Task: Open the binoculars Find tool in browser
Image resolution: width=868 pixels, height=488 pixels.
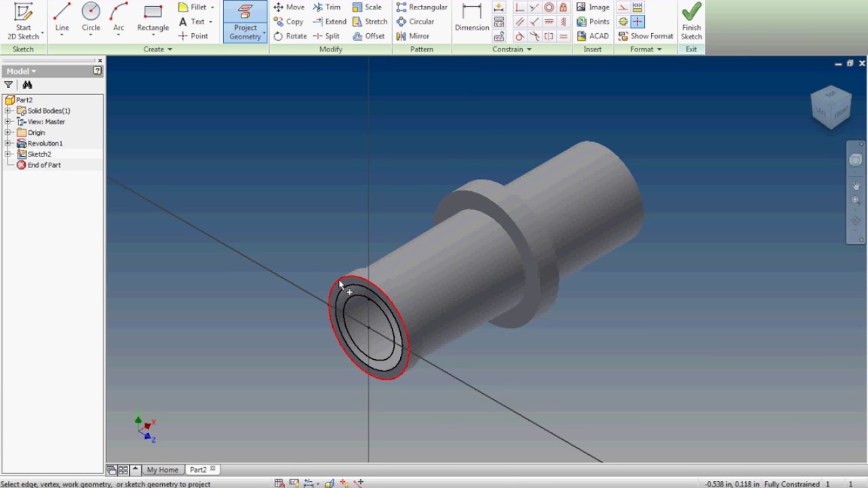Action: [x=27, y=85]
